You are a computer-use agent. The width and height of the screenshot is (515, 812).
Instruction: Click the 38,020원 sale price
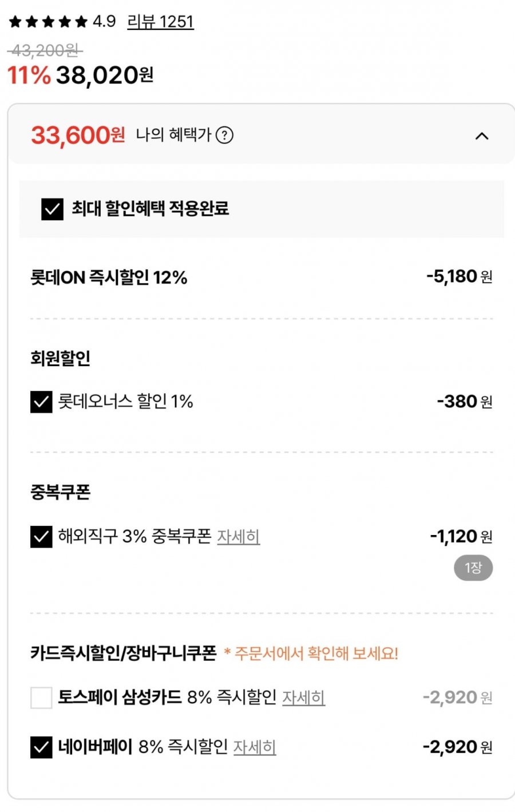pos(104,75)
